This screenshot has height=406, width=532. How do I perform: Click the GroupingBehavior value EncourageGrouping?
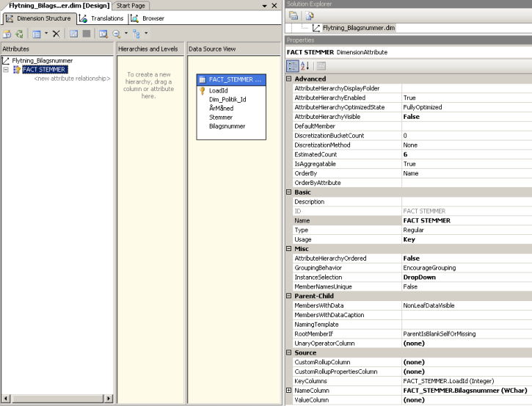click(429, 268)
